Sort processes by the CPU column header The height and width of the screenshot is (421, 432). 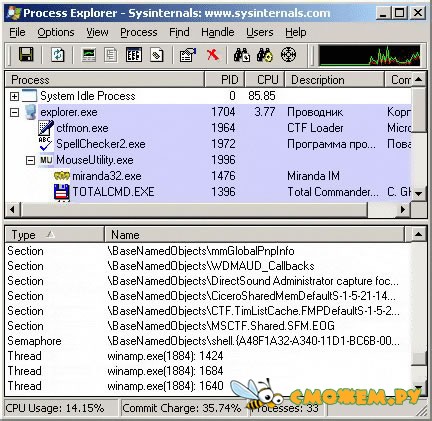[265, 80]
